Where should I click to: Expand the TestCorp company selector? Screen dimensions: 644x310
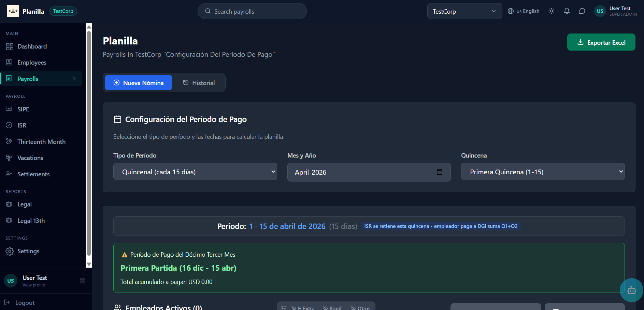pos(464,11)
